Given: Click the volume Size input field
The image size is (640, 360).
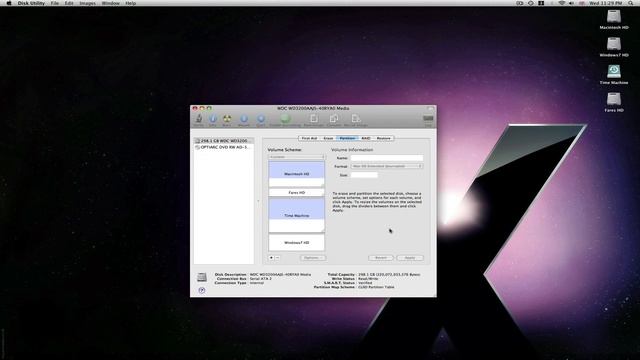Looking at the screenshot, I should coord(364,175).
